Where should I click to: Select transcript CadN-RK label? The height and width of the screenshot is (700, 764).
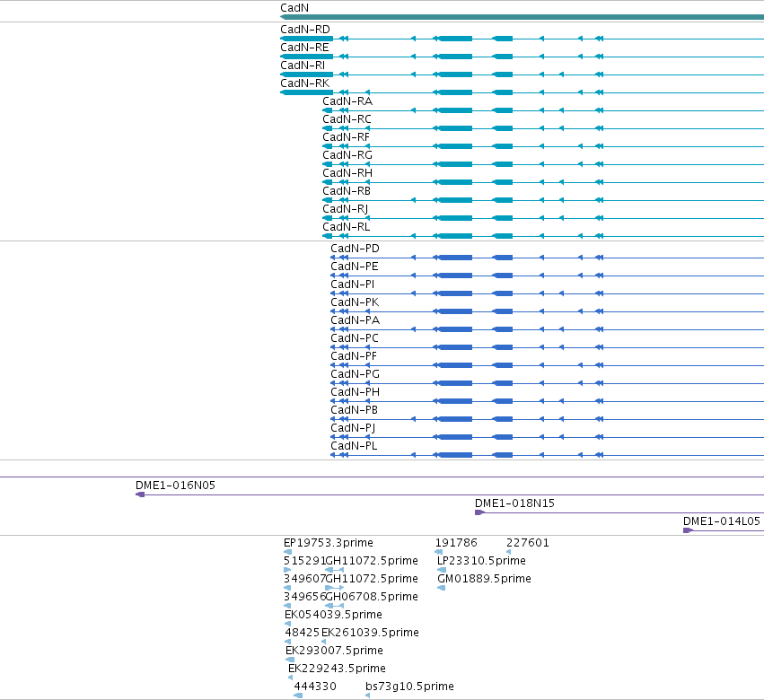(305, 83)
